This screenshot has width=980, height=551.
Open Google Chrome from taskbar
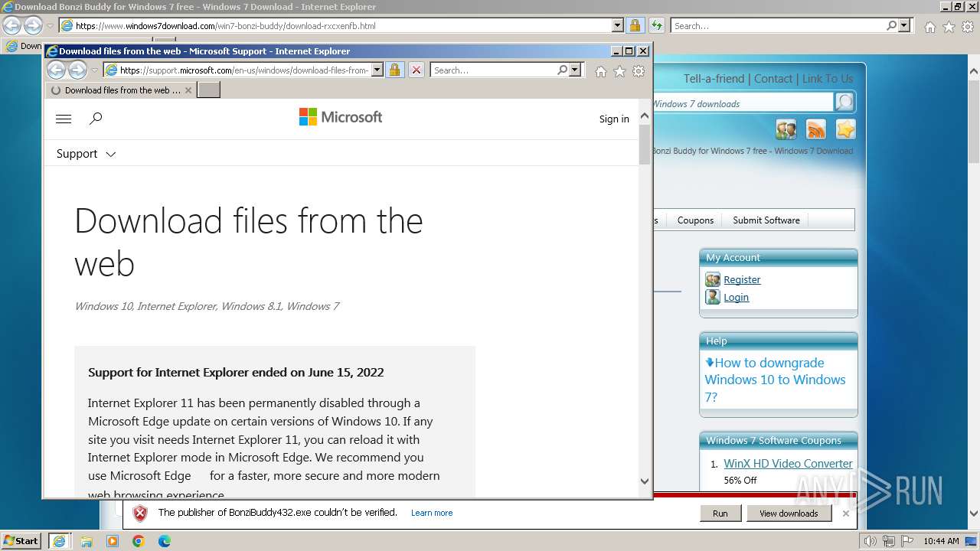tap(139, 541)
